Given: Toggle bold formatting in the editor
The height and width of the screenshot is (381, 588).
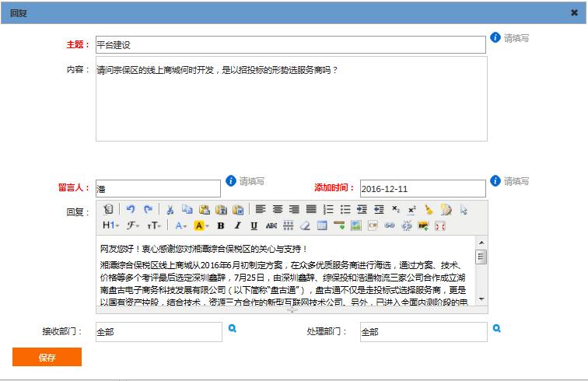Looking at the screenshot, I should [220, 225].
